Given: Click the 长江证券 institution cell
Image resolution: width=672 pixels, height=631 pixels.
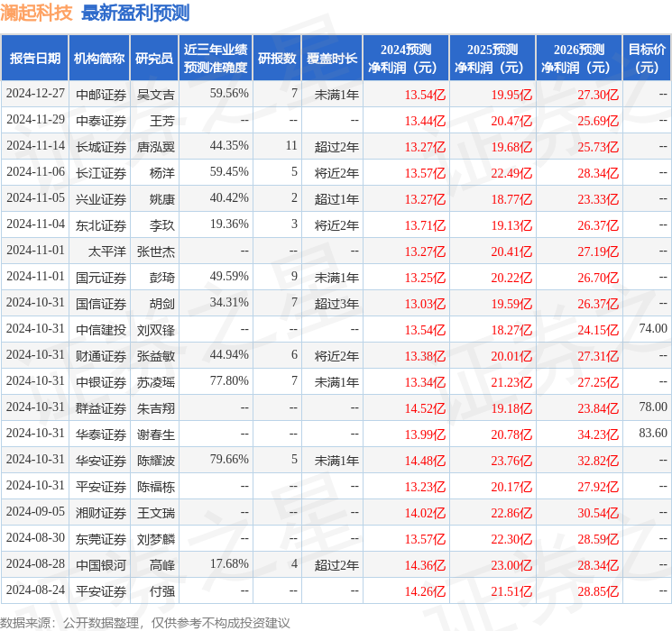Looking at the screenshot, I should (101, 173).
